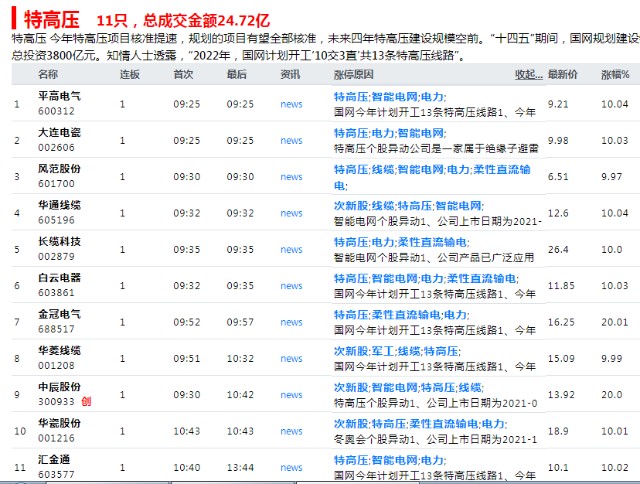The image size is (640, 484).
Task: Open news link for 中辰股份
Action: point(291,395)
